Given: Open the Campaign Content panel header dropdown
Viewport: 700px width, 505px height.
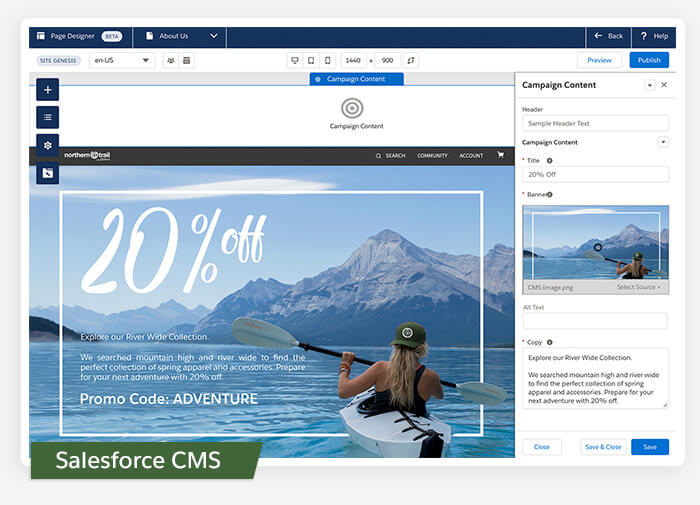Looking at the screenshot, I should [x=650, y=85].
